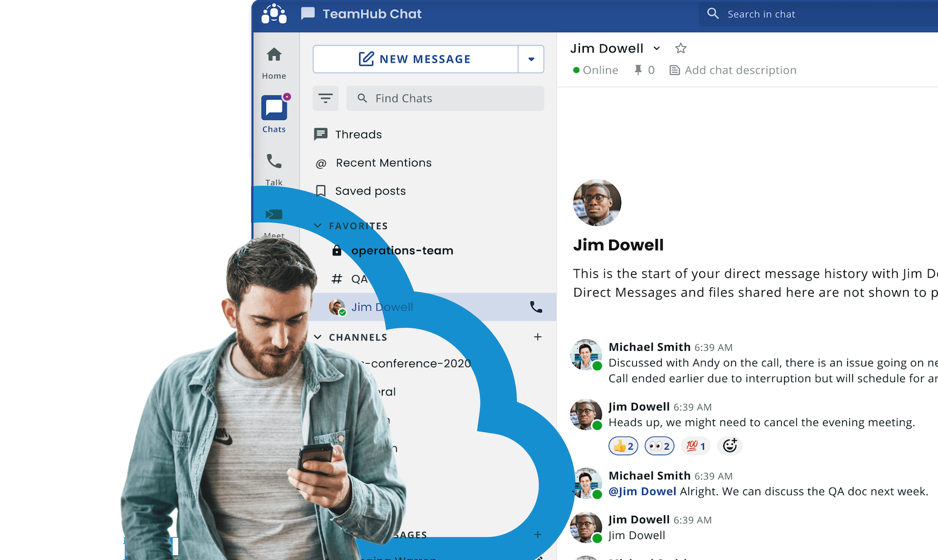This screenshot has height=560, width=938.
Task: Toggle the thumbs up reaction
Action: 623,446
